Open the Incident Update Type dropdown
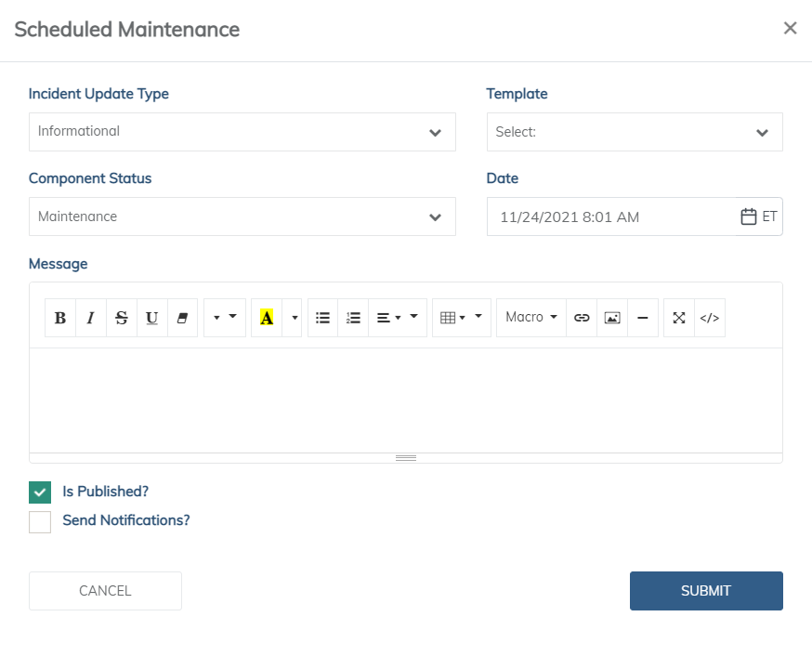 pos(242,132)
